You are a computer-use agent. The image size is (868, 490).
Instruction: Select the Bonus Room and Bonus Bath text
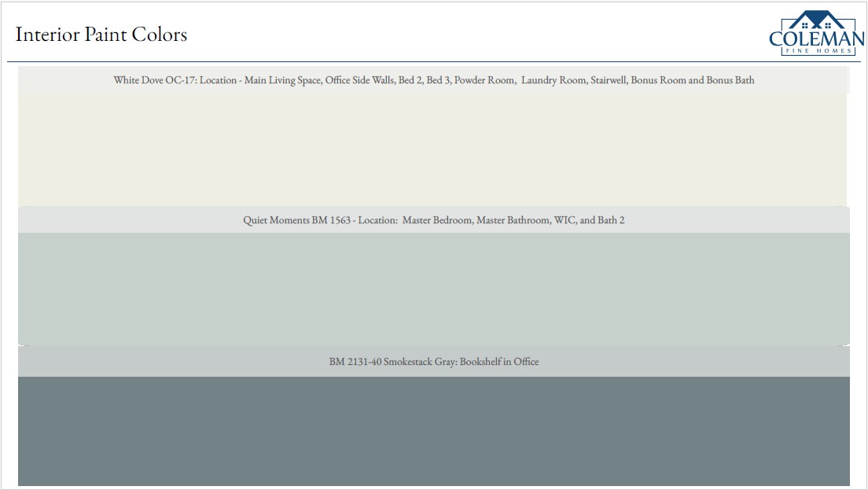(x=693, y=80)
